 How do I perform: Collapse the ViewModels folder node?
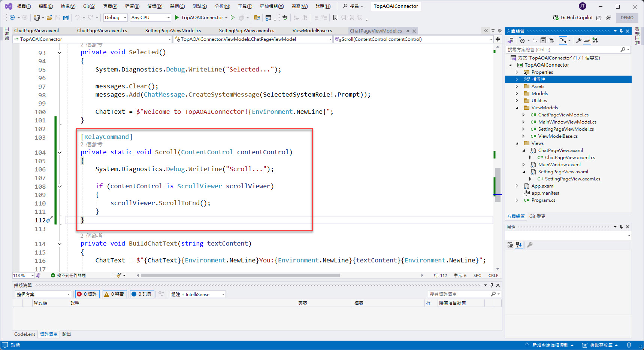coord(517,108)
